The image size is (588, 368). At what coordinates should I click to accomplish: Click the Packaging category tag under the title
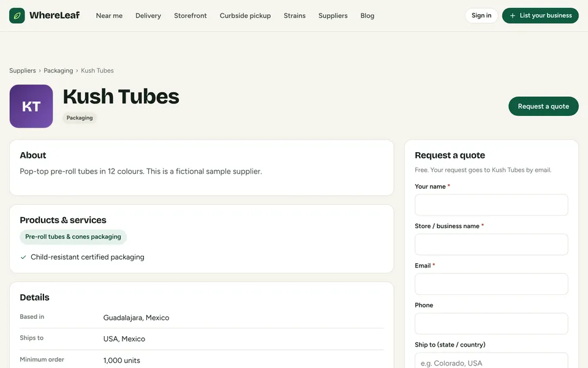[x=80, y=118]
